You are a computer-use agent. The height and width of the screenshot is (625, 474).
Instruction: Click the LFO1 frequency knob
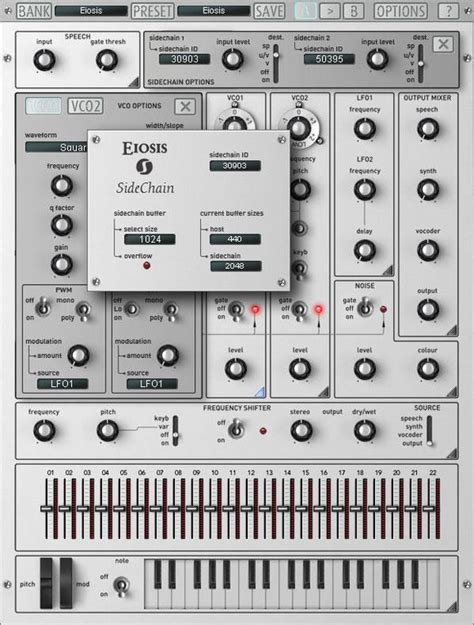[364, 129]
